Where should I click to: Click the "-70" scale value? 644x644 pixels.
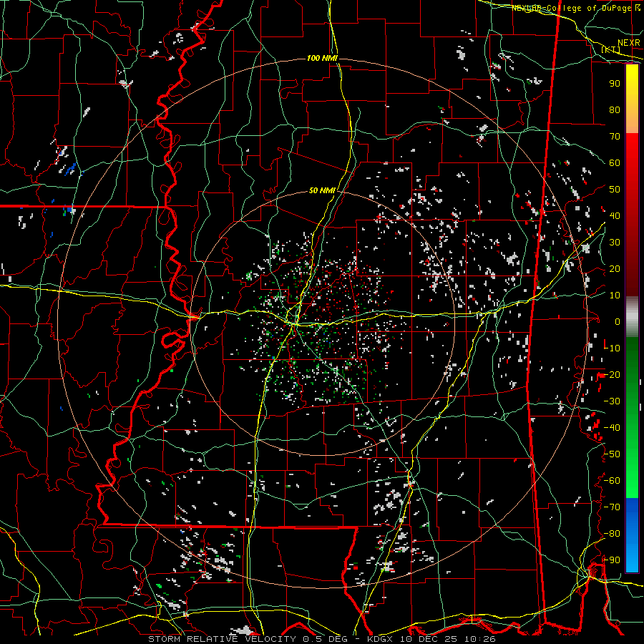(612, 507)
